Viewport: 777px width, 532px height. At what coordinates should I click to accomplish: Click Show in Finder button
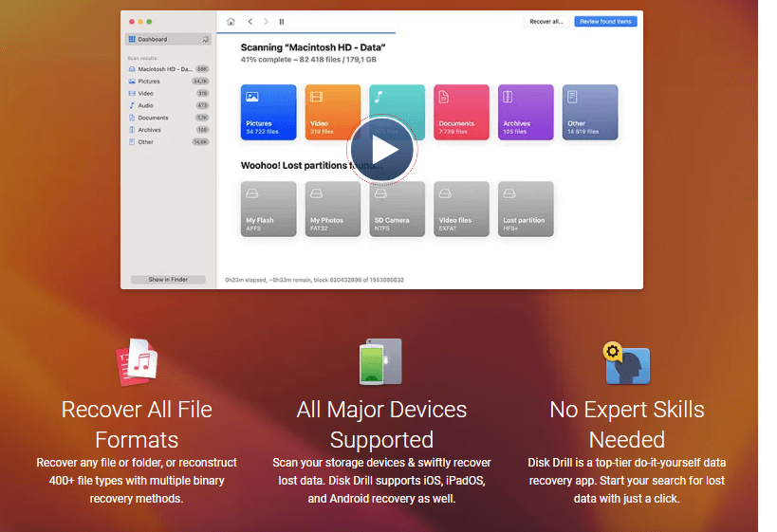[168, 280]
